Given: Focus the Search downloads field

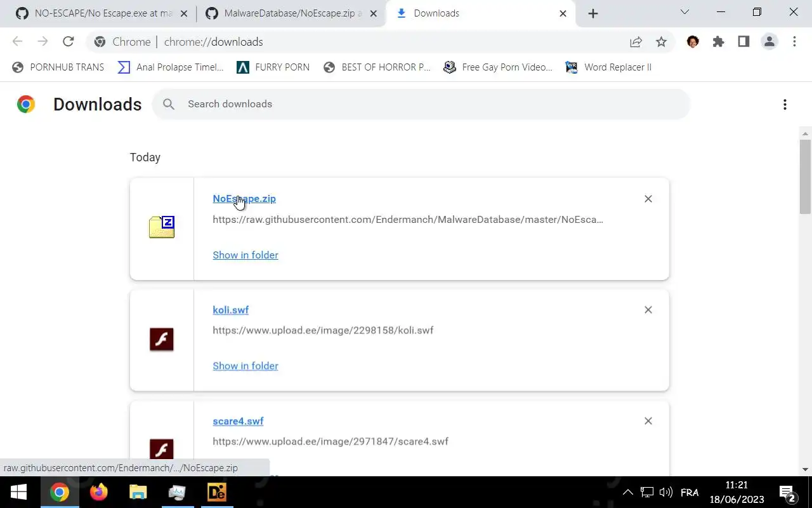Looking at the screenshot, I should coord(421,104).
